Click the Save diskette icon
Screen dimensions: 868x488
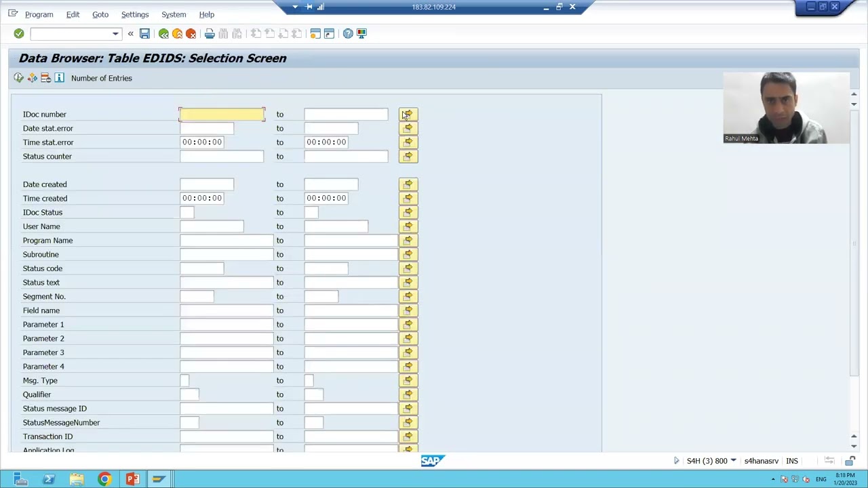tap(144, 33)
